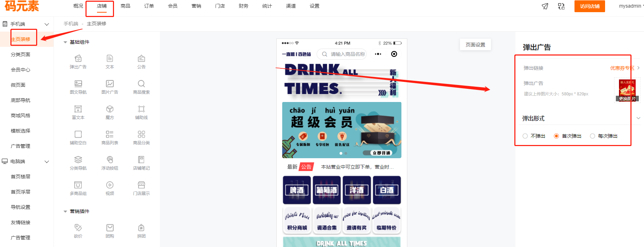Open the 营销 top menu
This screenshot has height=247, width=644.
(196, 6)
